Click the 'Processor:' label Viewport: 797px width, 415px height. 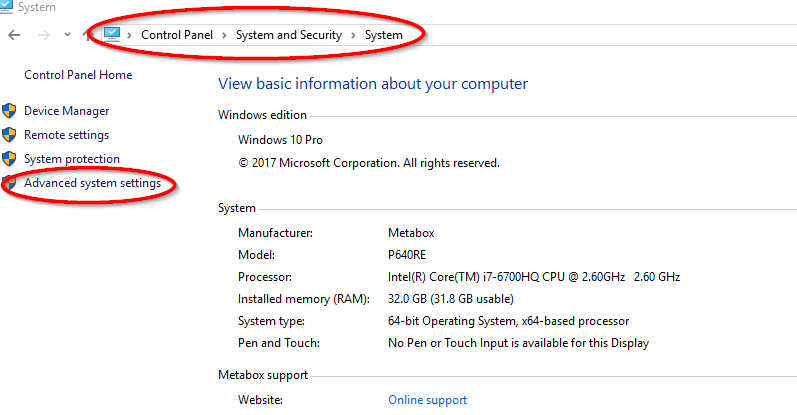[265, 277]
